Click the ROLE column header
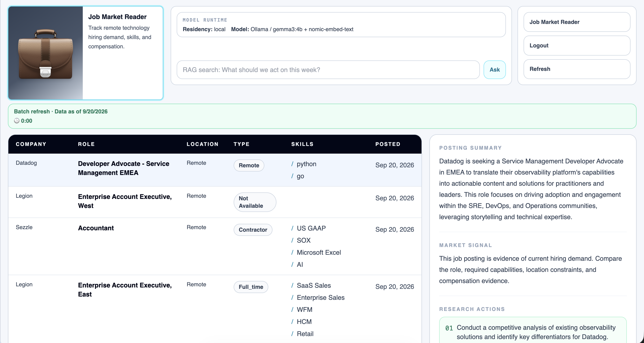The width and height of the screenshot is (644, 343). click(x=86, y=144)
